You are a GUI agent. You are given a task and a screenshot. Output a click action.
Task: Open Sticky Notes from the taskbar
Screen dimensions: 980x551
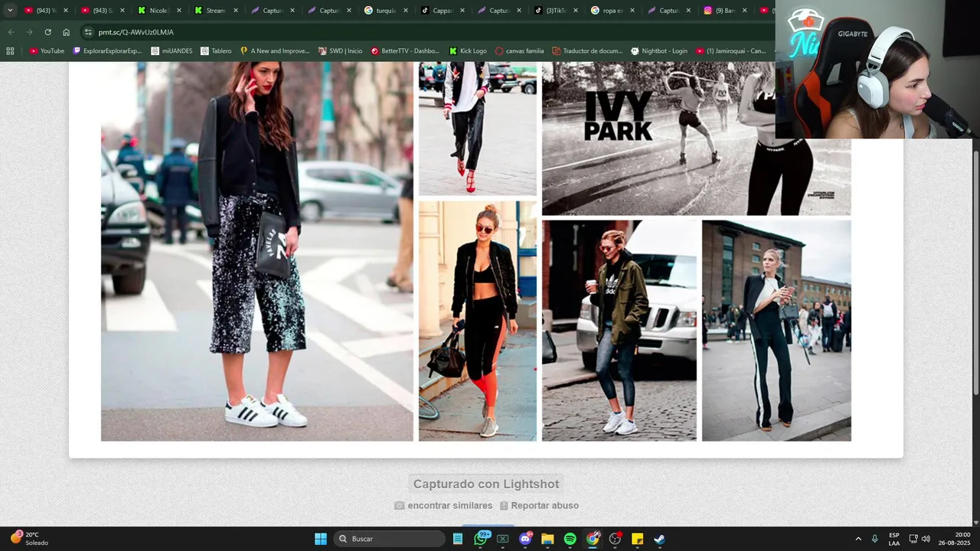pos(637,539)
